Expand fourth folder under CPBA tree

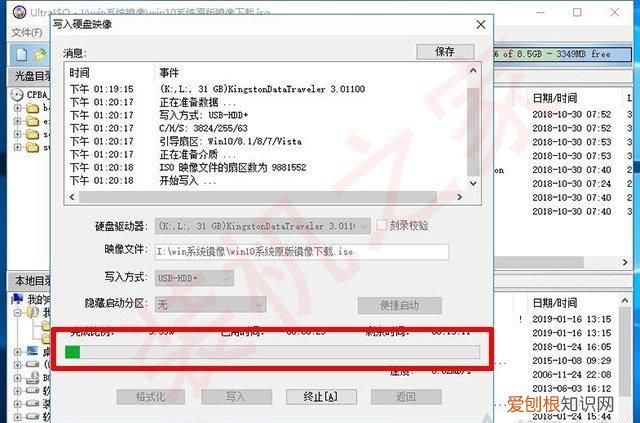pyautogui.click(x=17, y=147)
